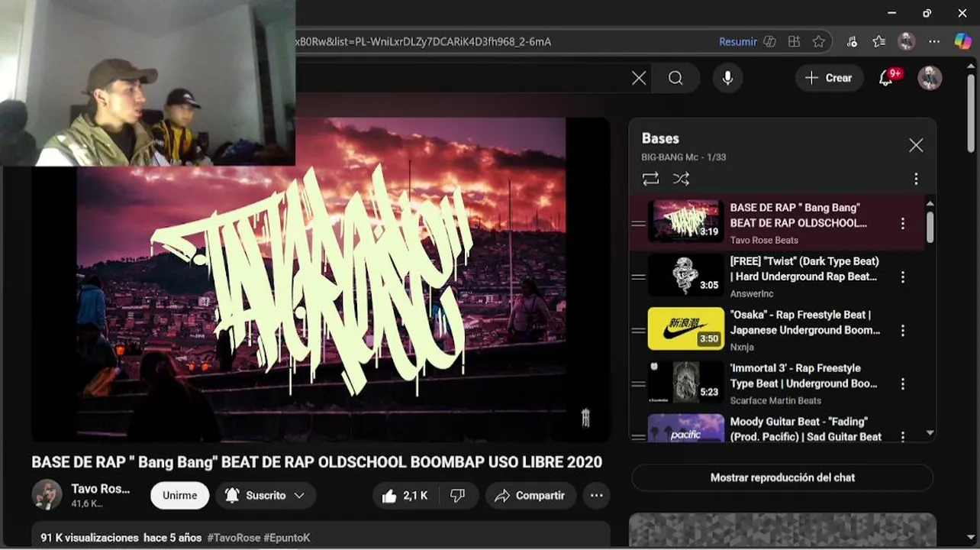
Task: Select the Twist Dark Type Beat thumbnail
Action: [685, 275]
